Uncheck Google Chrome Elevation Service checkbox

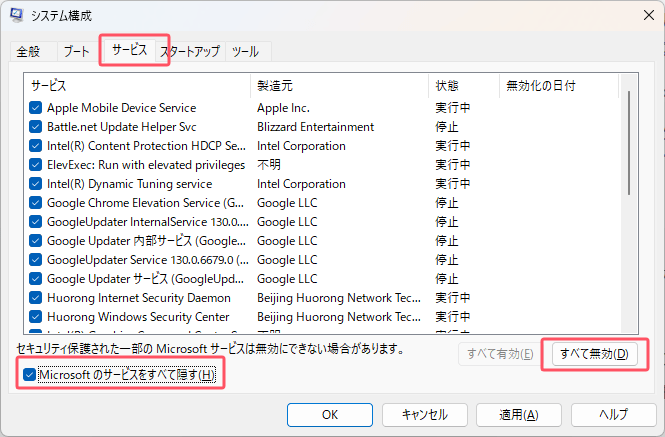tap(36, 203)
